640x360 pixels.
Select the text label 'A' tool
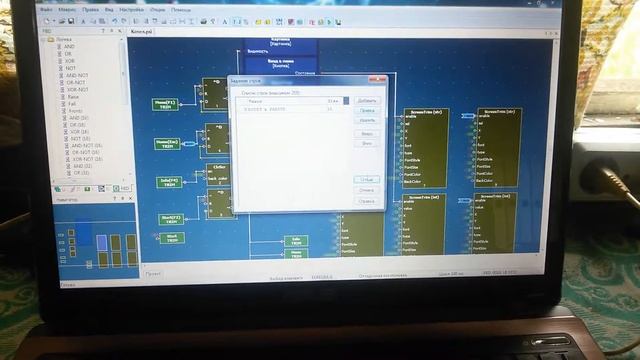click(224, 22)
